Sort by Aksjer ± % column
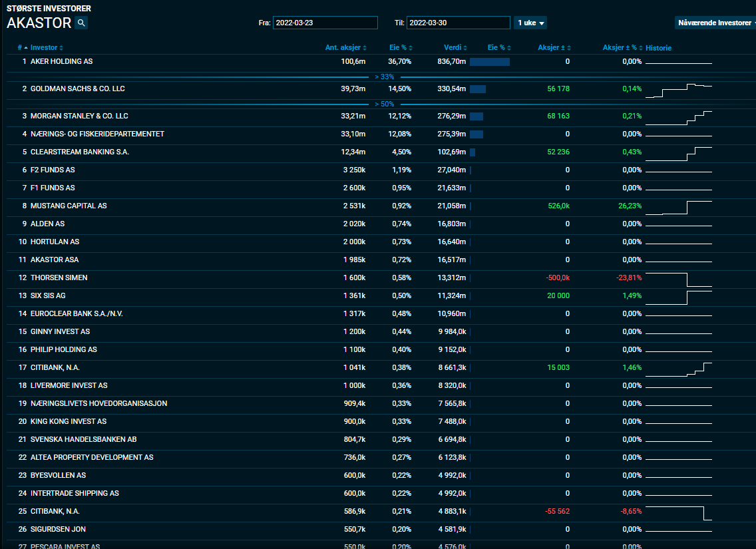Viewport: 756px width, 549px height. pos(622,47)
